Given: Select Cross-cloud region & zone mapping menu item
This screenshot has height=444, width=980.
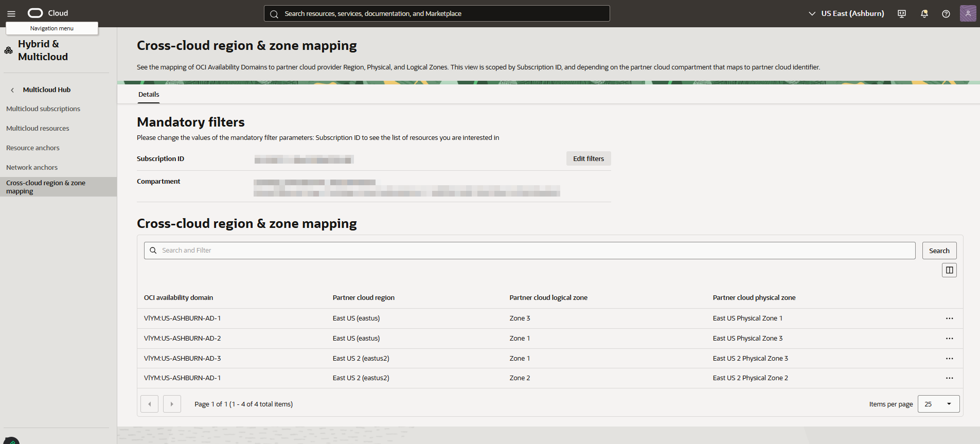Looking at the screenshot, I should pos(58,187).
